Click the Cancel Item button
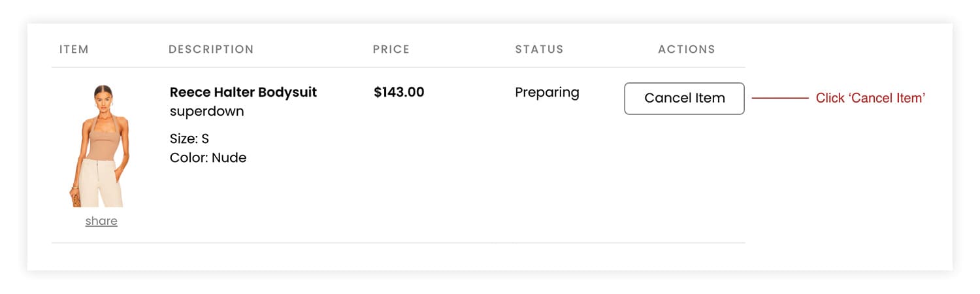 pyautogui.click(x=684, y=99)
